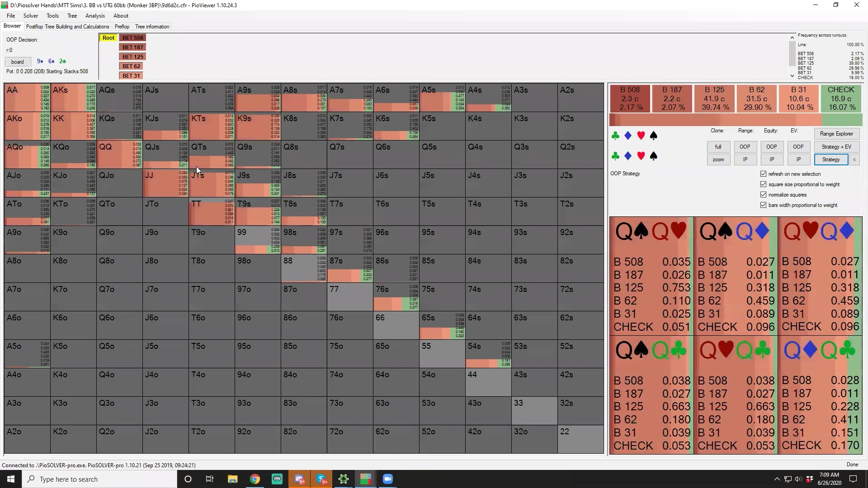Collapse panel with the < button
The height and width of the screenshot is (488, 868).
(x=854, y=160)
